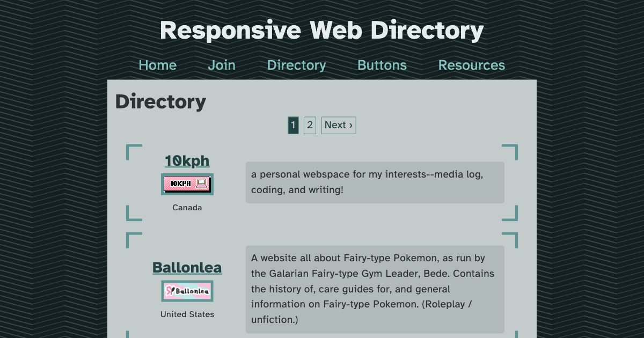This screenshot has height=338, width=644.
Task: Open the Buttons page
Action: (382, 65)
